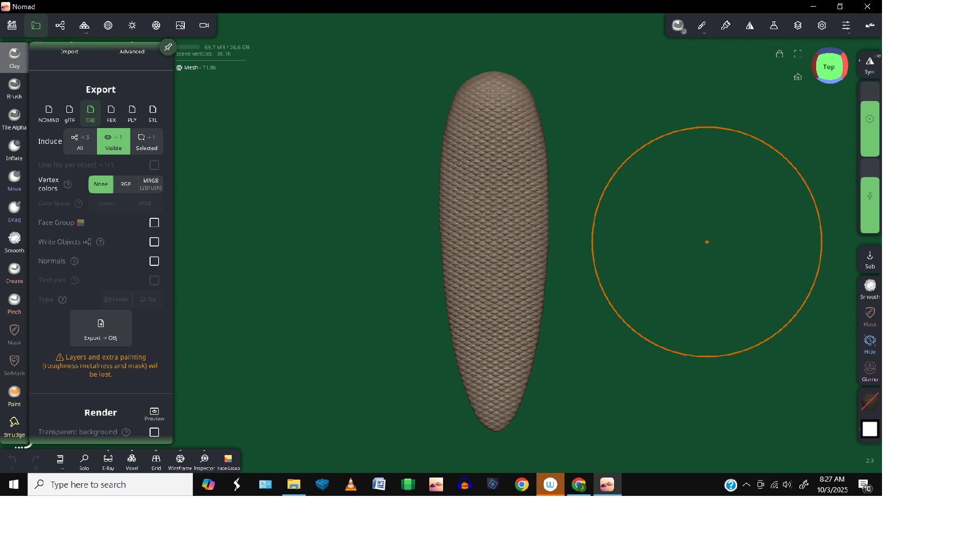Screen dimensions: 980x551
Task: Choose the Pinch tool in the sidebar
Action: click(x=14, y=304)
